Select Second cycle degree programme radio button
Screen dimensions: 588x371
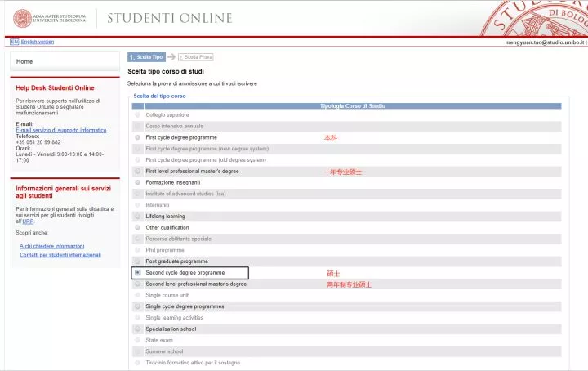coord(138,273)
